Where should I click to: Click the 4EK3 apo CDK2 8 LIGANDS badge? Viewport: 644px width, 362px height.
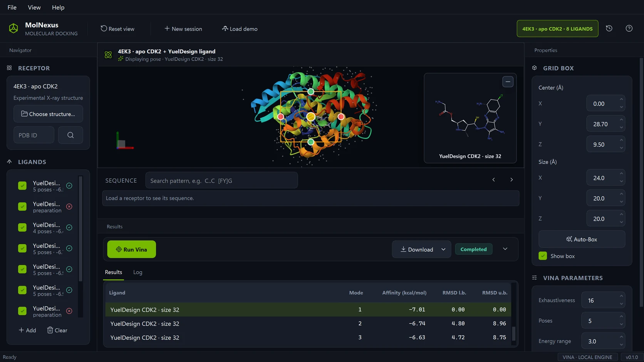[x=557, y=29]
